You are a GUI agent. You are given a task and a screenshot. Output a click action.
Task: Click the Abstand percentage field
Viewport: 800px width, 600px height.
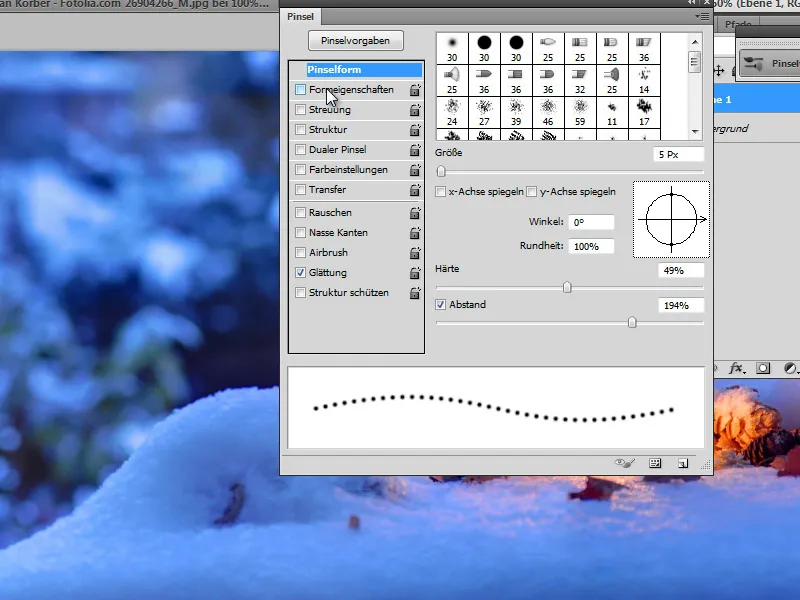(681, 306)
